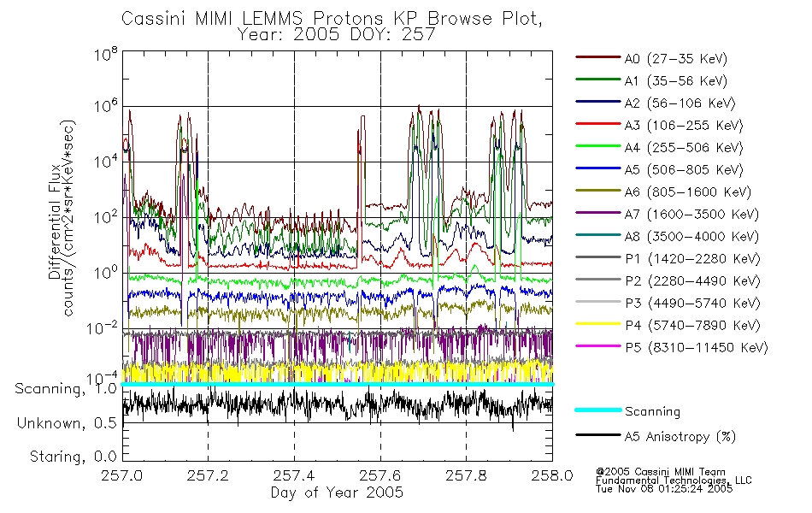Image resolution: width=812 pixels, height=513 pixels.
Task: Click the Staring, 0.0 axis label
Action: tap(73, 457)
